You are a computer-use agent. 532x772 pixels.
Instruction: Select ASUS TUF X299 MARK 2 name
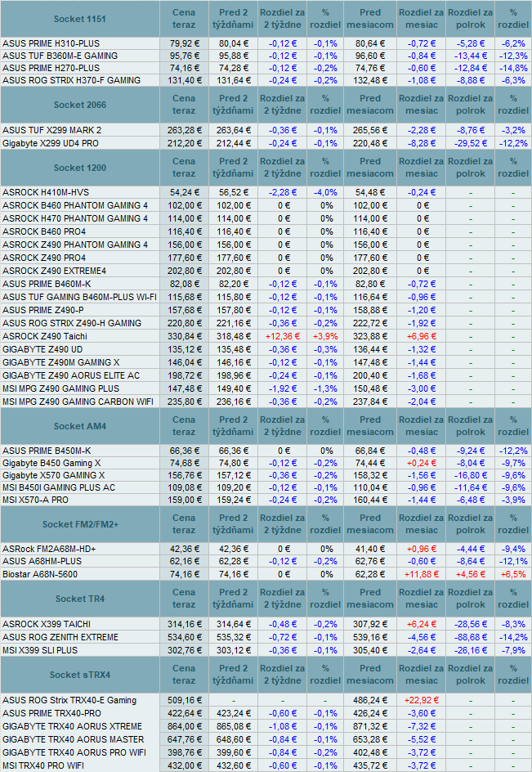point(51,130)
